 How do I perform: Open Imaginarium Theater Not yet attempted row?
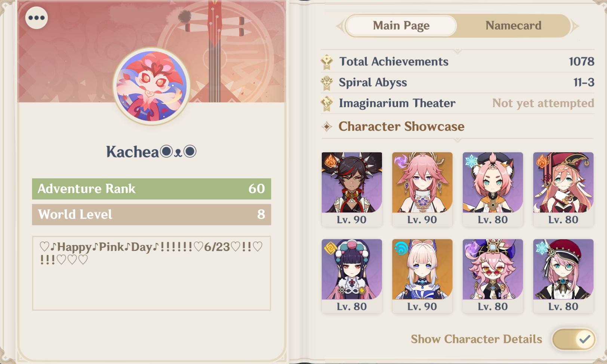[x=457, y=103]
